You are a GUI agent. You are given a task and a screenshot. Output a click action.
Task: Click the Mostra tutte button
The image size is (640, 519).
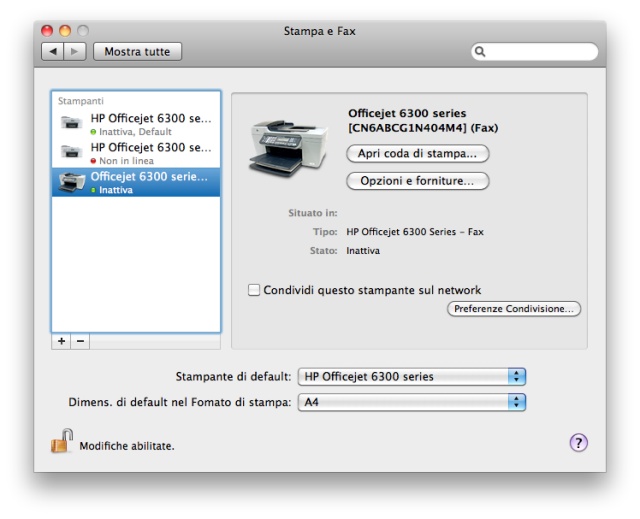click(x=137, y=51)
